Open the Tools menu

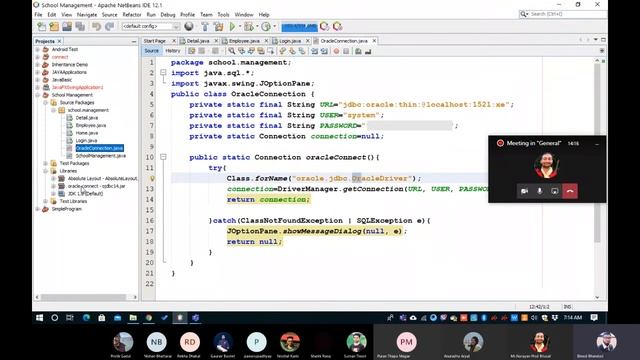click(223, 15)
